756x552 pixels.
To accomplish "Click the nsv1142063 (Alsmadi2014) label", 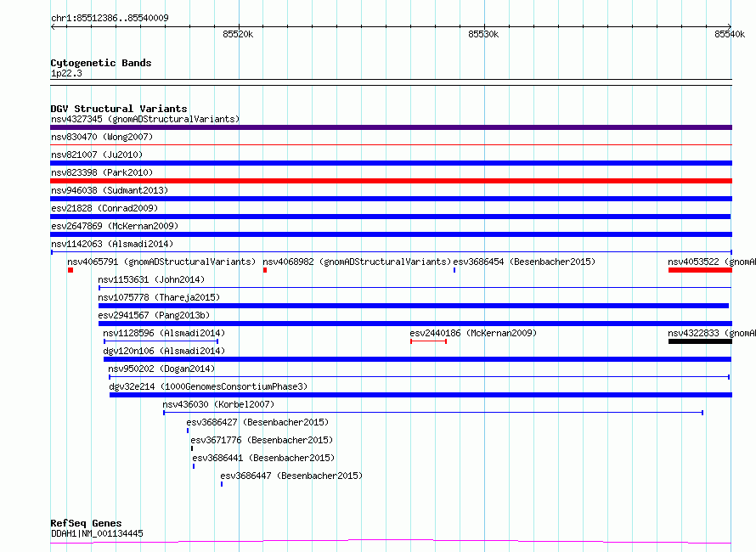I will (112, 244).
